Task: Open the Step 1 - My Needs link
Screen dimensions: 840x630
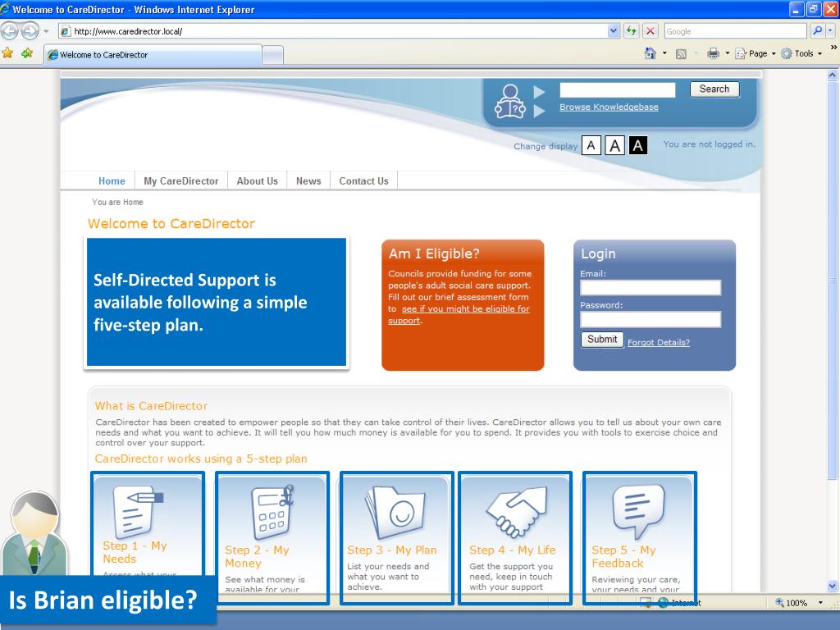Action: 135,552
